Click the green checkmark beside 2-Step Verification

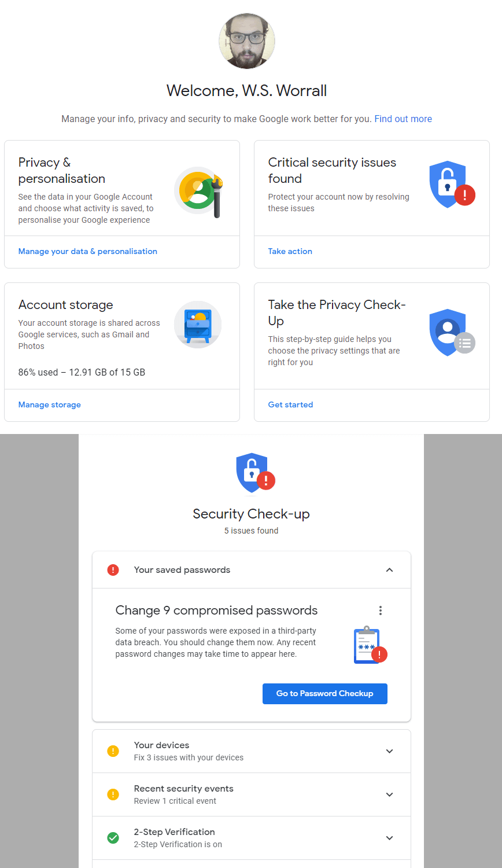coord(113,837)
